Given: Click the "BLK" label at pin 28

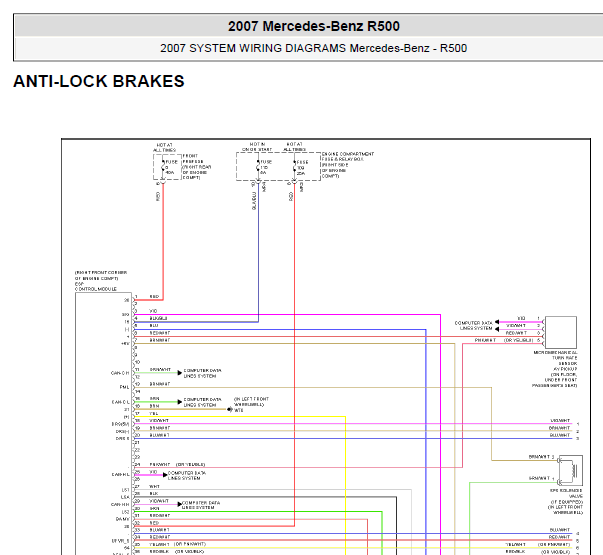Looking at the screenshot, I should click(154, 493).
